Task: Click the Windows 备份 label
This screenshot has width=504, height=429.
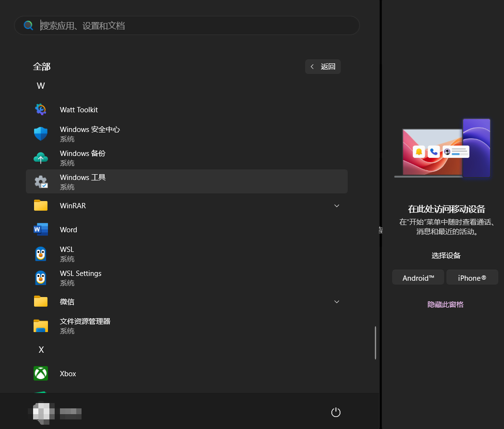Action: point(82,154)
